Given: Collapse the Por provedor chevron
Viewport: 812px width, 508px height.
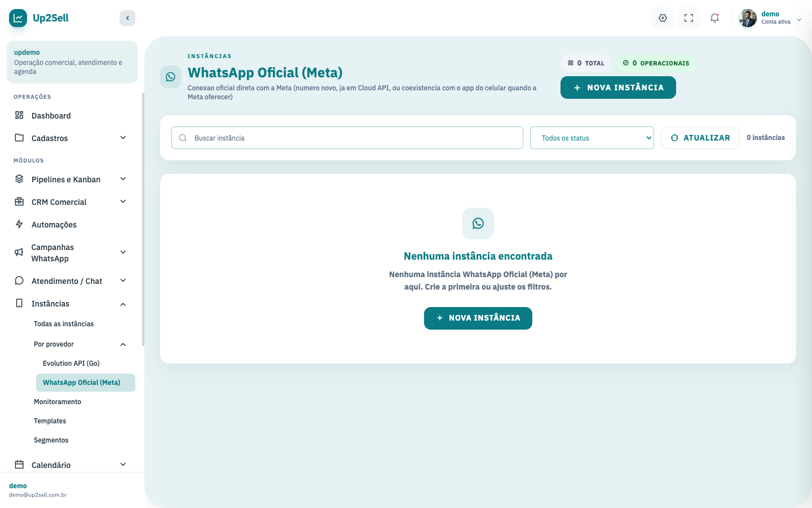Looking at the screenshot, I should (x=123, y=344).
